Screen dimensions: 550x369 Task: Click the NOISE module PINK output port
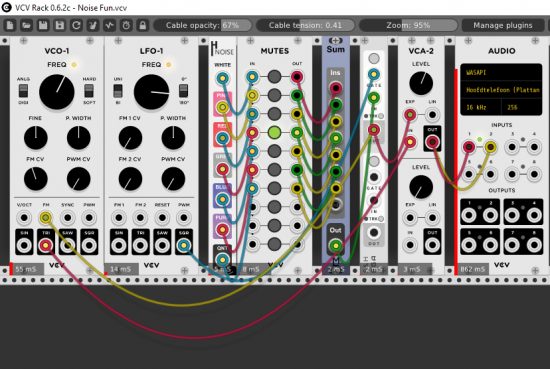point(222,107)
